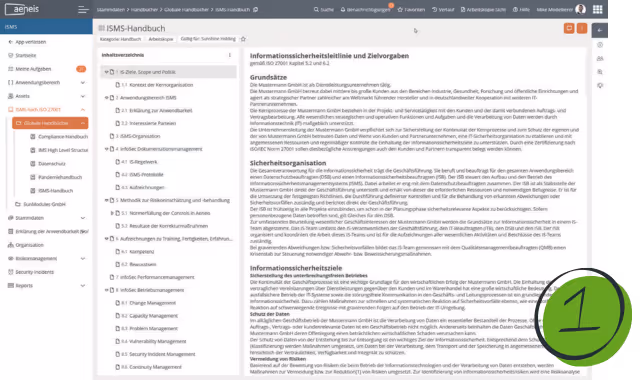Collapse Globale Handbücher item

(83, 123)
